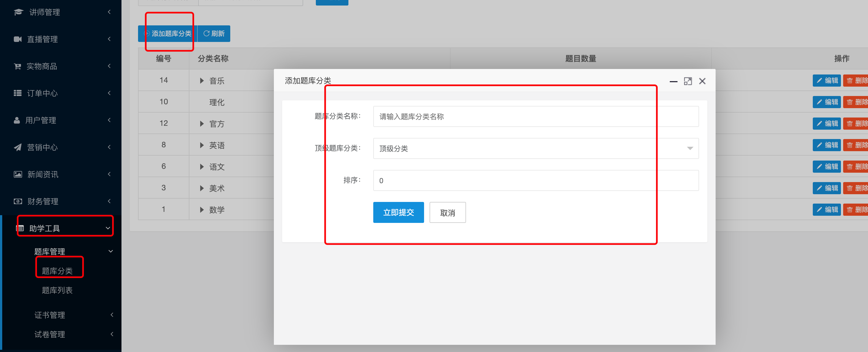Image resolution: width=868 pixels, height=352 pixels.
Task: Click the 订单中心 list icon
Action: [x=17, y=93]
